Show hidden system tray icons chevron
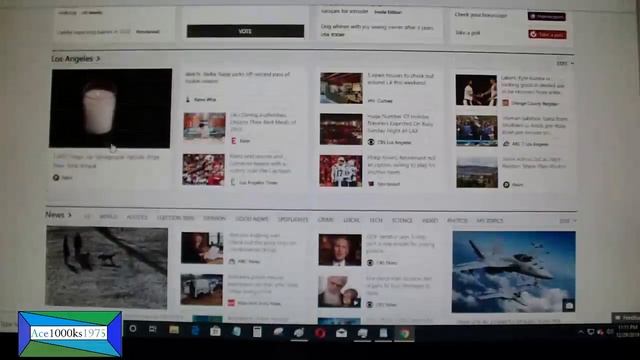Viewport: 640px width, 360px height. click(x=580, y=333)
